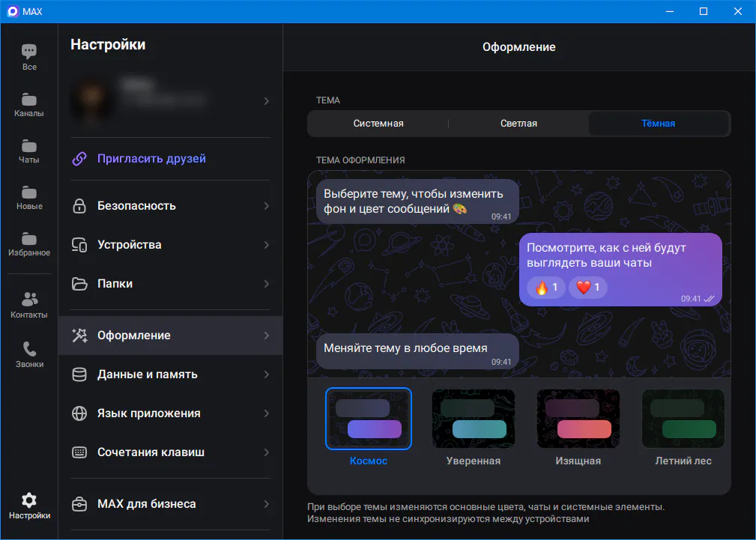
Task: Click the Настройки gear icon
Action: (29, 500)
